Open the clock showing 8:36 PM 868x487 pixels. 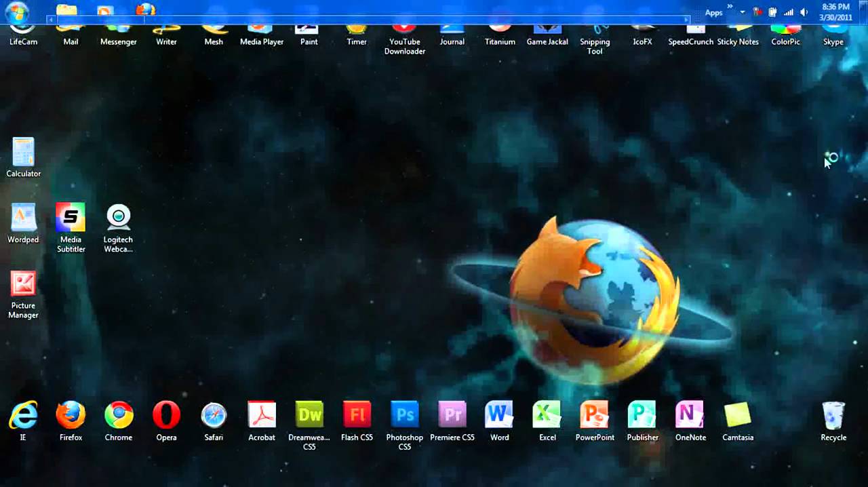pyautogui.click(x=835, y=12)
